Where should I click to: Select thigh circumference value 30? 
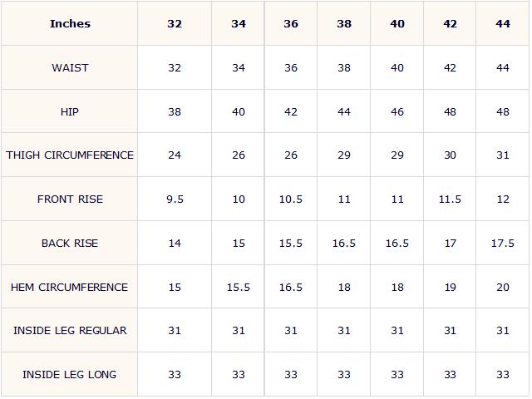click(450, 155)
